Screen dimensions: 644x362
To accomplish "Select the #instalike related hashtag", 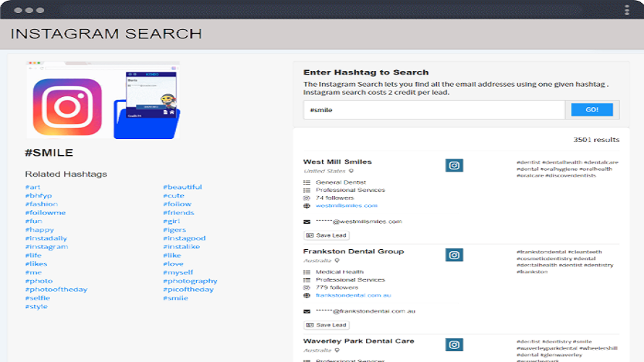I will coord(181,247).
